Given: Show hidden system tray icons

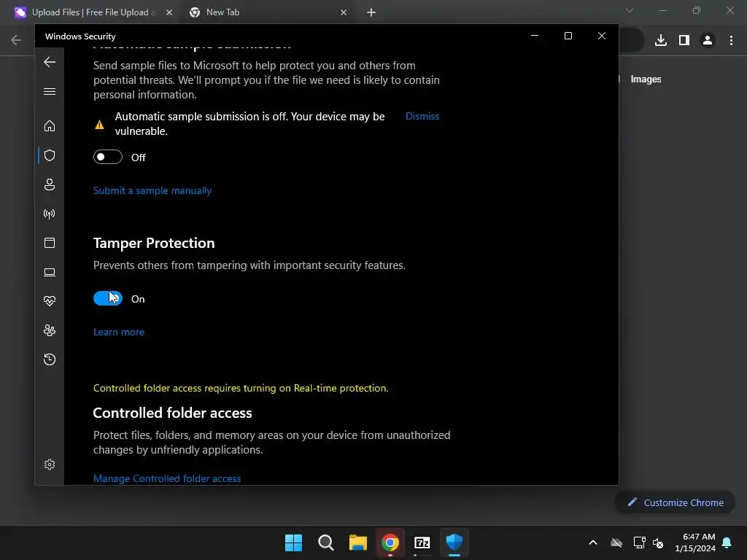Looking at the screenshot, I should (593, 542).
